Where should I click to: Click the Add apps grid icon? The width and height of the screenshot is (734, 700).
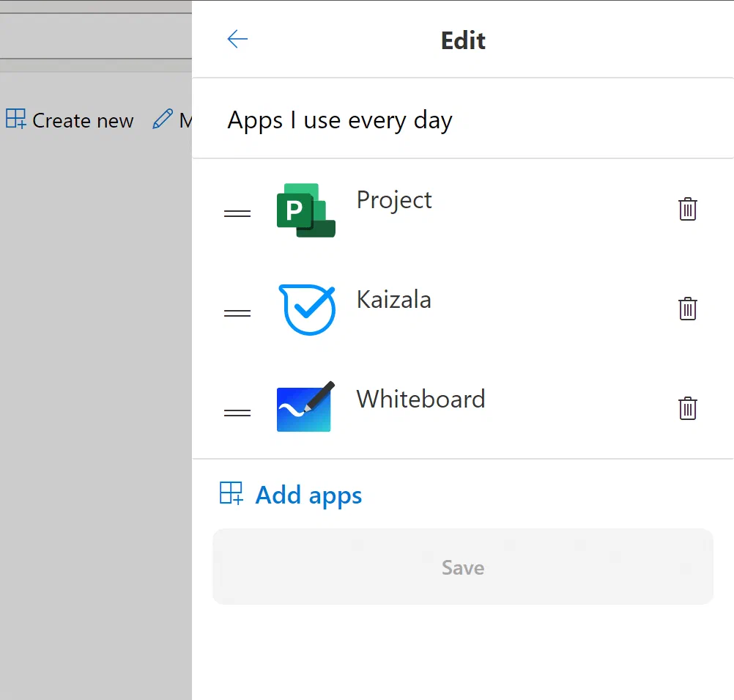pos(231,493)
